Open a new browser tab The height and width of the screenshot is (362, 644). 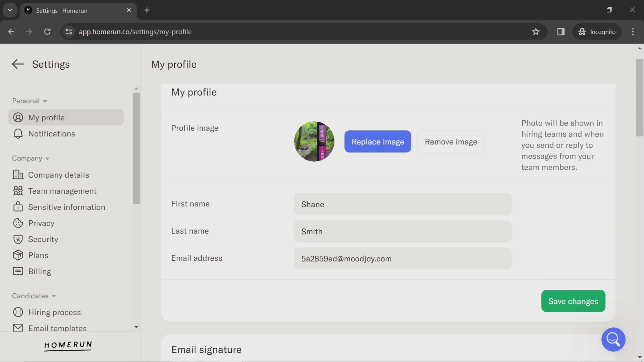pyautogui.click(x=147, y=10)
